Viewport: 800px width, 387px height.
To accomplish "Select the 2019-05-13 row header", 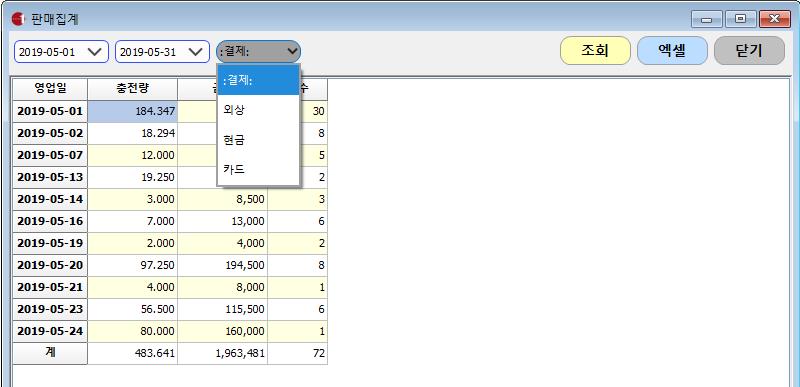I will point(50,177).
